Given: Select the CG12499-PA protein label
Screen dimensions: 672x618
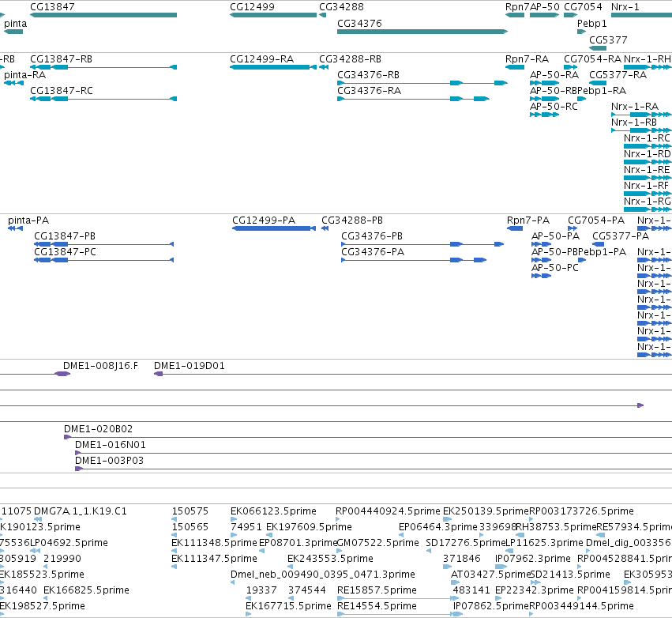Looking at the screenshot, I should [x=264, y=220].
